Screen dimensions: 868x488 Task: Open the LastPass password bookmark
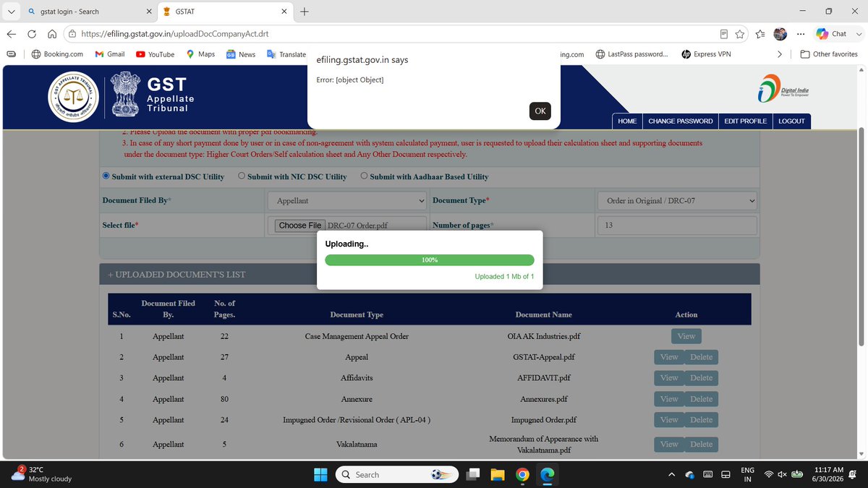tap(632, 54)
